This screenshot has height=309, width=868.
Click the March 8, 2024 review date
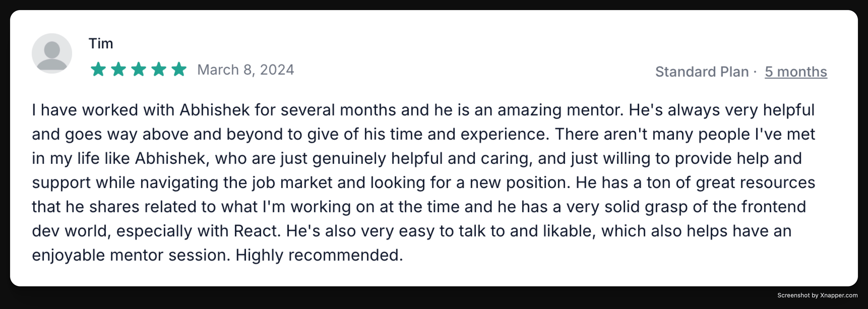[246, 70]
